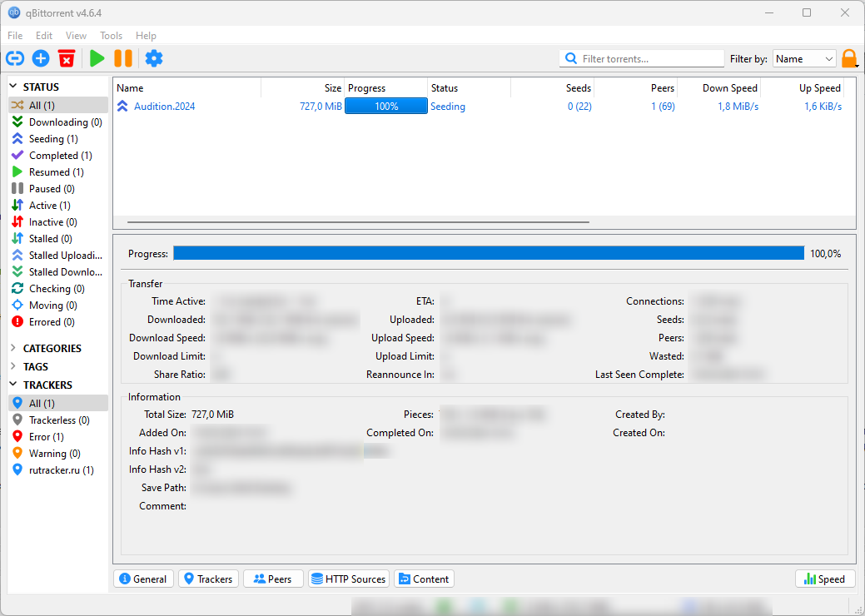
Task: Sort torrents by the Progress column header
Action: (x=386, y=88)
